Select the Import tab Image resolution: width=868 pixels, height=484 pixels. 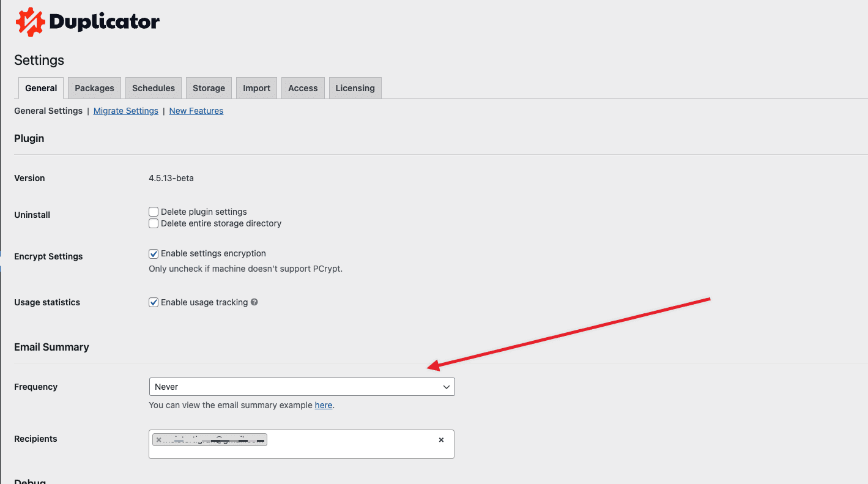[256, 88]
